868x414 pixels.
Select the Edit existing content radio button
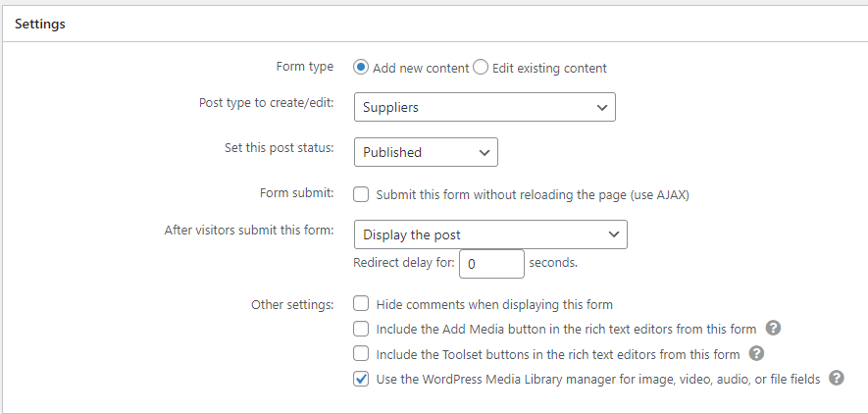coord(481,68)
